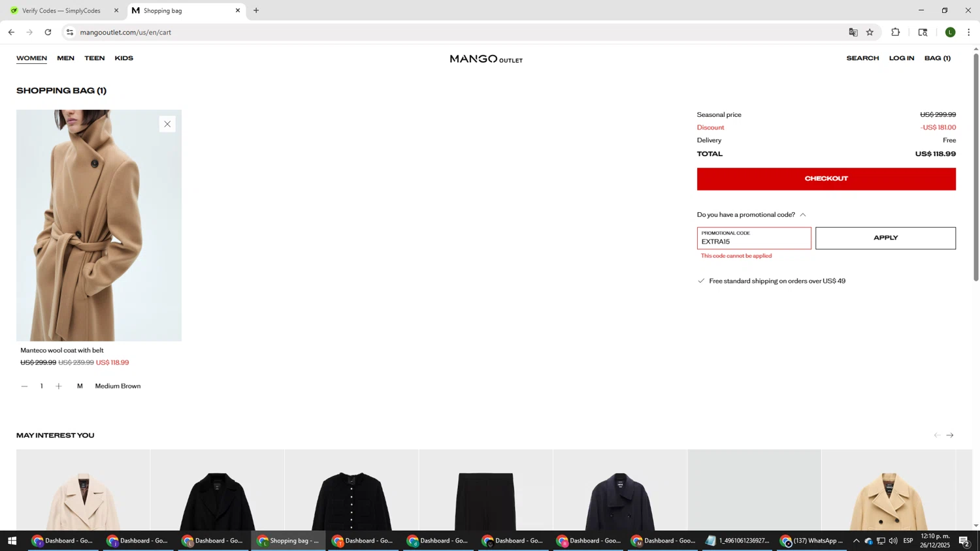Apply the promotional code
Screen dimensions: 980x551
tap(885, 238)
